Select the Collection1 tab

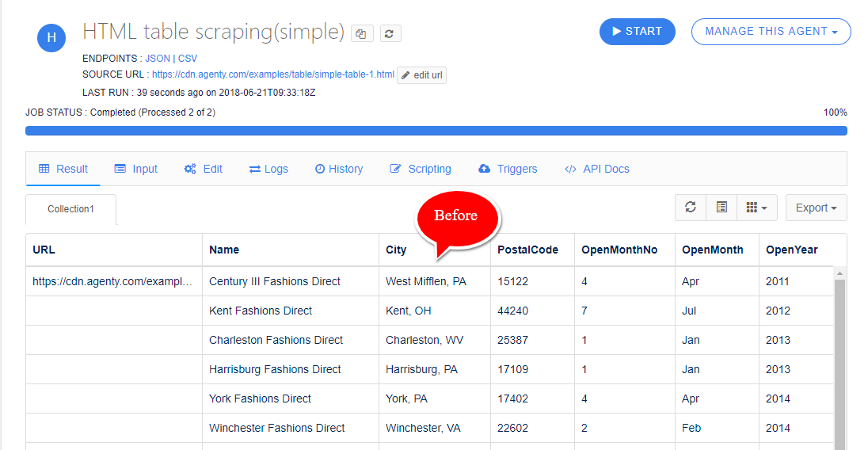pos(70,209)
